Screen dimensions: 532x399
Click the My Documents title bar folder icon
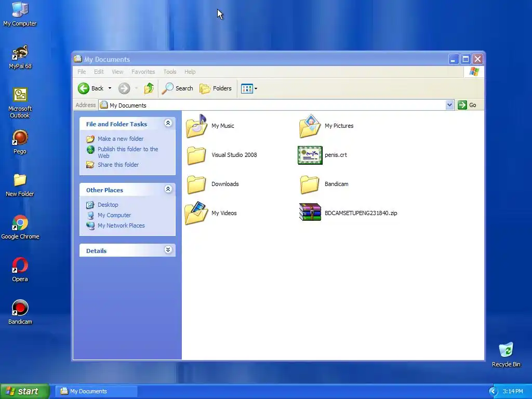coord(78,59)
